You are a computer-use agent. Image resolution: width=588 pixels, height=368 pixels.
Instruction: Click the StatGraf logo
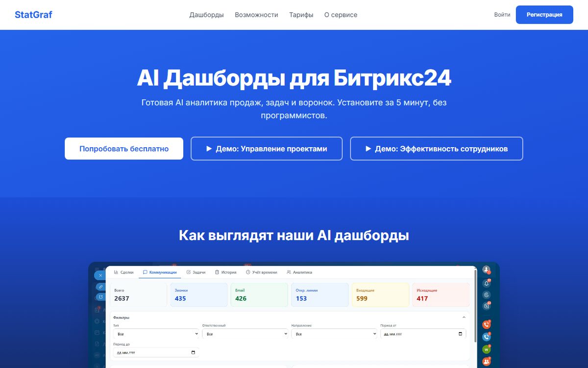coord(33,15)
